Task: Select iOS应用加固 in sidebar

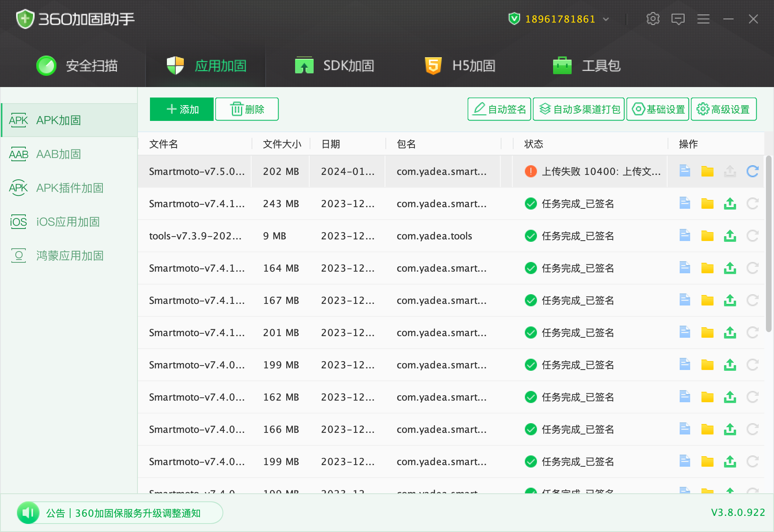Action: 69,222
